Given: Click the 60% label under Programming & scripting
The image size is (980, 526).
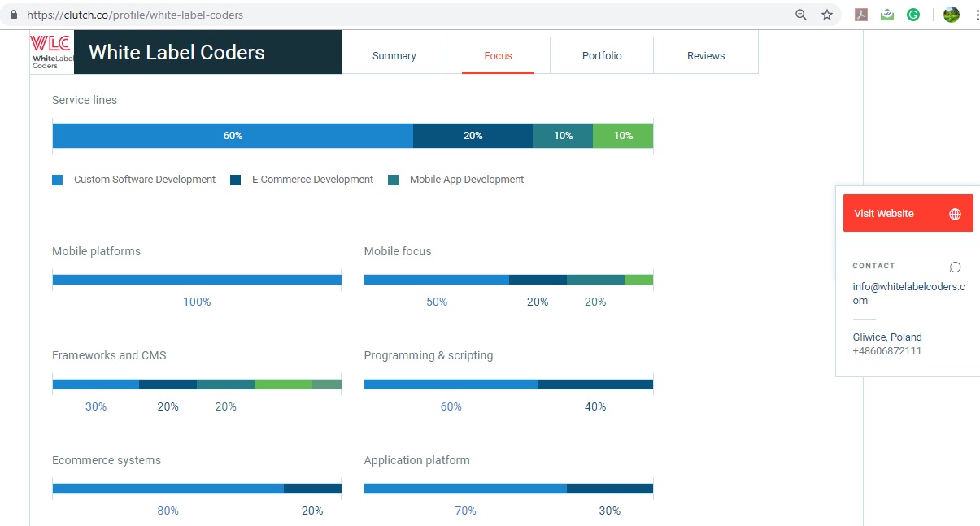Looking at the screenshot, I should point(451,406).
